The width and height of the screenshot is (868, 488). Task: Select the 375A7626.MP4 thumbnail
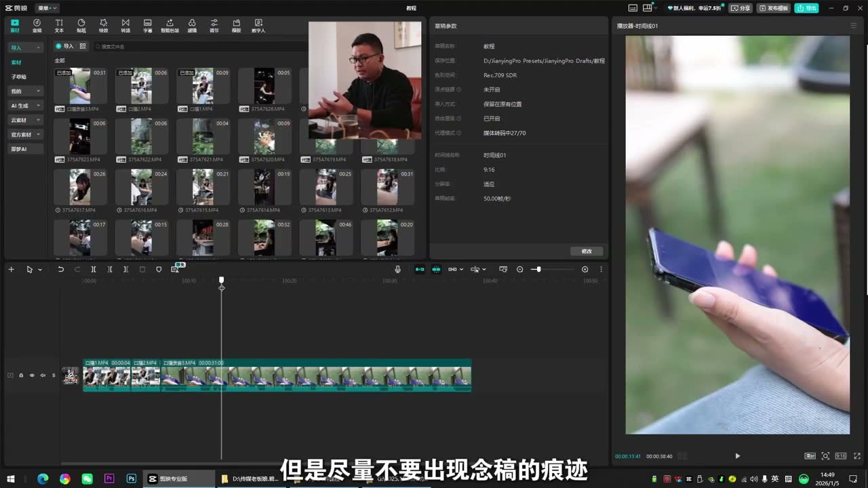(x=264, y=85)
